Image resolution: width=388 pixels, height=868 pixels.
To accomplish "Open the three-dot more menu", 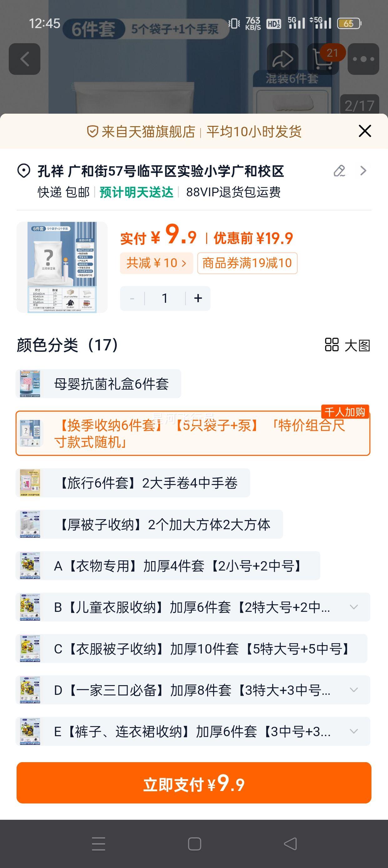I will click(363, 59).
